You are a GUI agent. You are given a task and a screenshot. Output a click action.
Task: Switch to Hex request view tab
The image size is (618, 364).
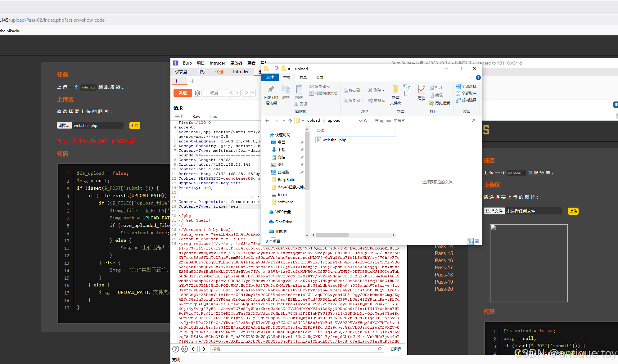213,116
